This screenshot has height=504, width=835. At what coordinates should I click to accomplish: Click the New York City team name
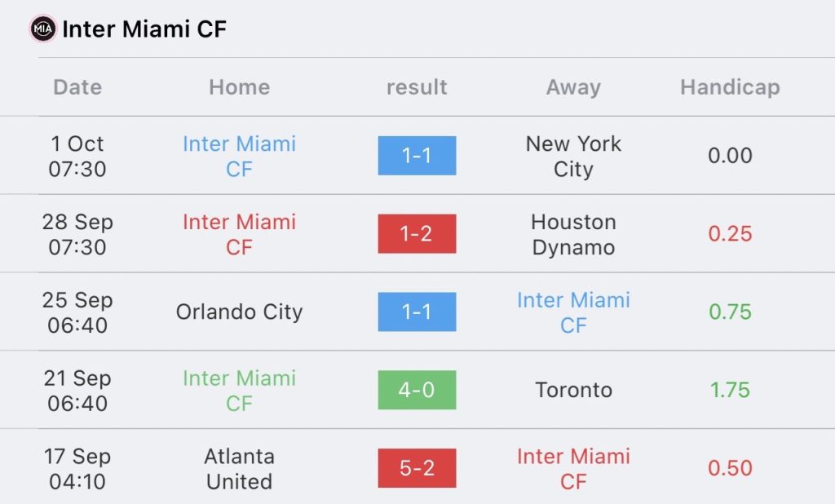573,156
